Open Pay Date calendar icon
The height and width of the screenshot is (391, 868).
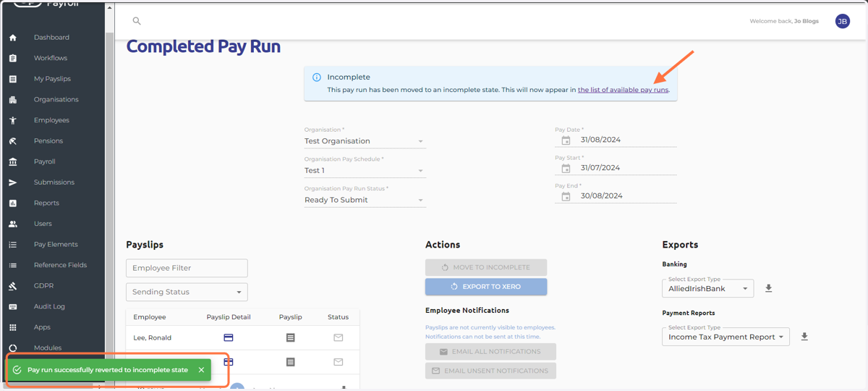click(x=566, y=140)
